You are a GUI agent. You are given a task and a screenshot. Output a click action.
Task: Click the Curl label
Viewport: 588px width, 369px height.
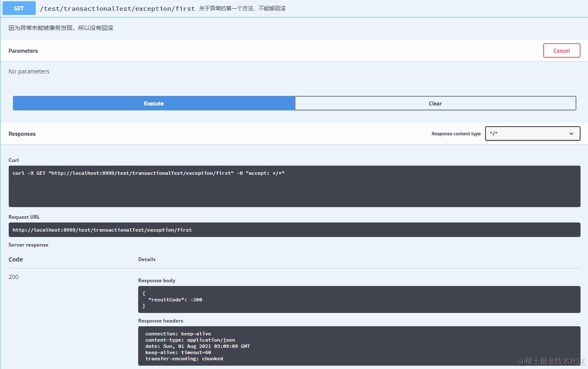14,160
